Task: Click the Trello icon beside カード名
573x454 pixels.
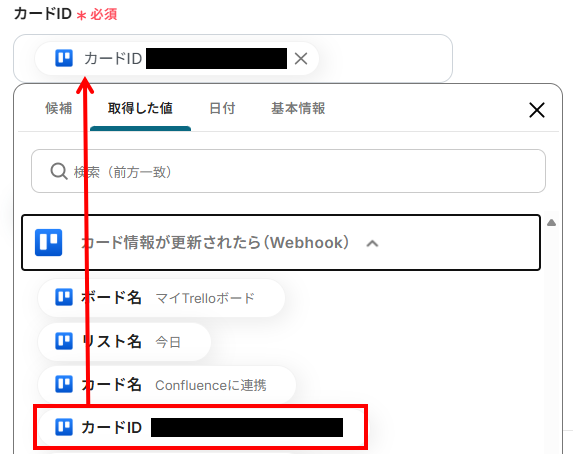Action: pyautogui.click(x=64, y=384)
